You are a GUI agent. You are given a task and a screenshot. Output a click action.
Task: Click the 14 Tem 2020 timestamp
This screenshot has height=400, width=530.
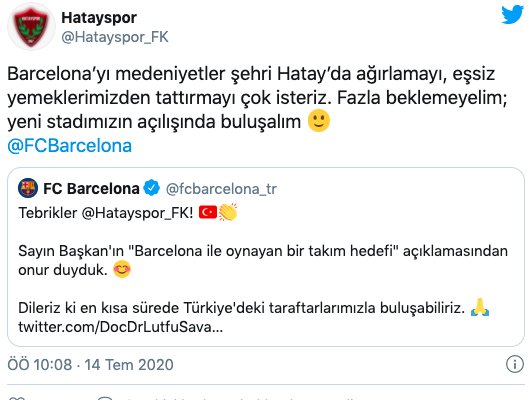(x=129, y=365)
